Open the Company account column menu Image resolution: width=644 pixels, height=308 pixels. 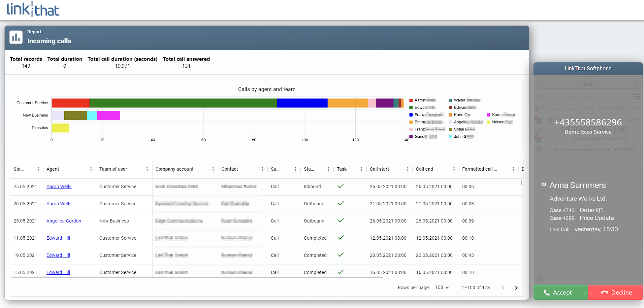coord(213,169)
